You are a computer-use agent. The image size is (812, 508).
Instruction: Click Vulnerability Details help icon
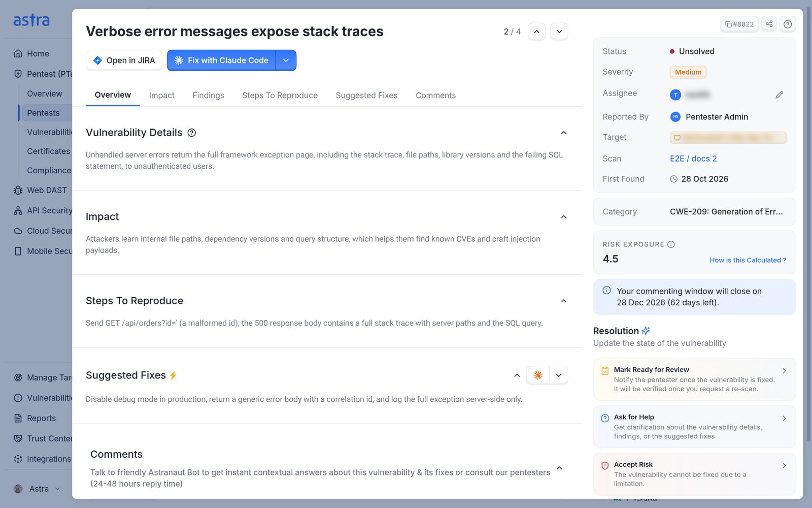[x=192, y=133]
